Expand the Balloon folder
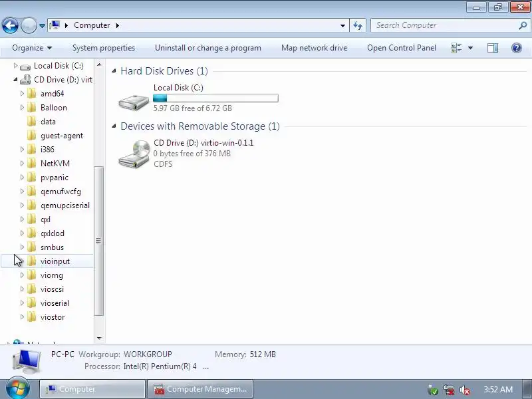The height and width of the screenshot is (399, 532). click(22, 108)
